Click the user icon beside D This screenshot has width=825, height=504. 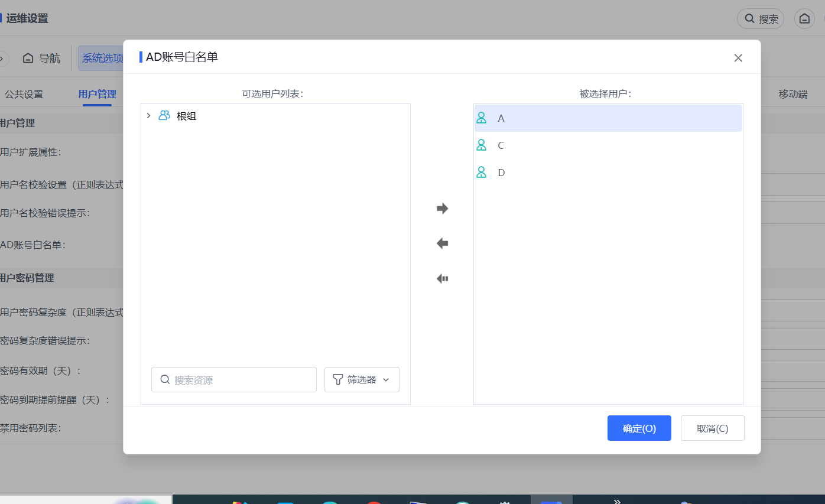482,173
